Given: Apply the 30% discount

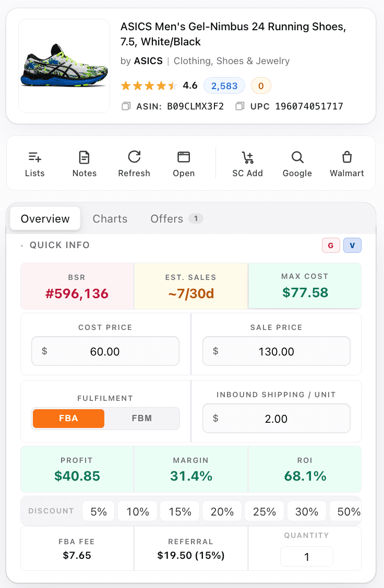Looking at the screenshot, I should pyautogui.click(x=307, y=511).
